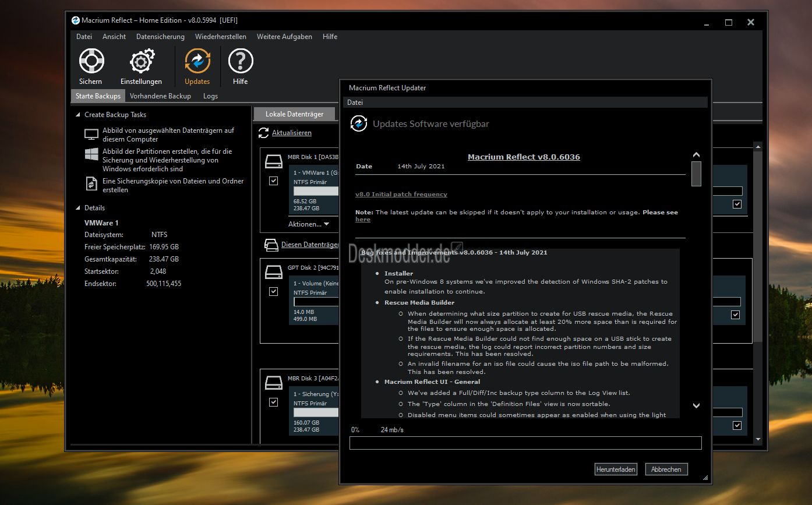Click the computer monitor image task icon
Viewport: 812px width, 505px height.
91,135
